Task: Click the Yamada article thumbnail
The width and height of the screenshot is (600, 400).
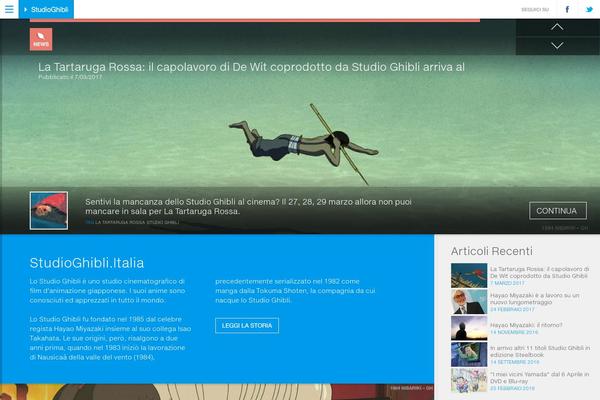Action: coord(469,381)
